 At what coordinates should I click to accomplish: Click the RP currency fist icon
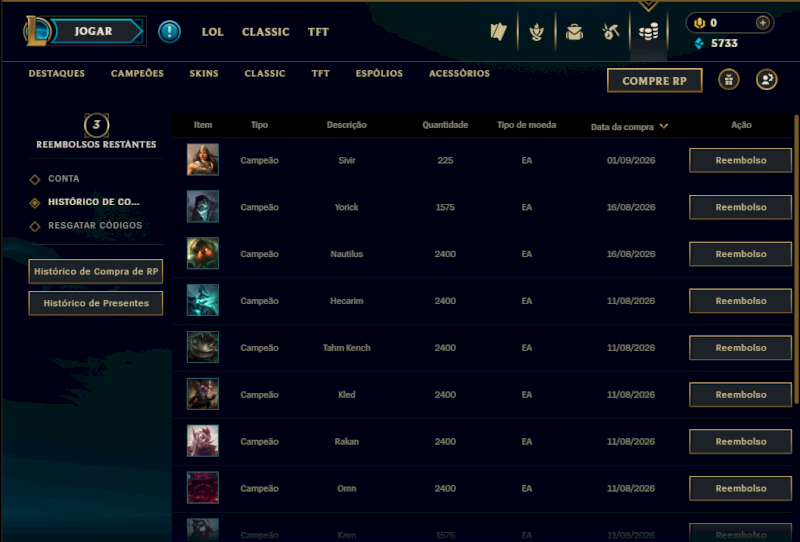[x=699, y=23]
